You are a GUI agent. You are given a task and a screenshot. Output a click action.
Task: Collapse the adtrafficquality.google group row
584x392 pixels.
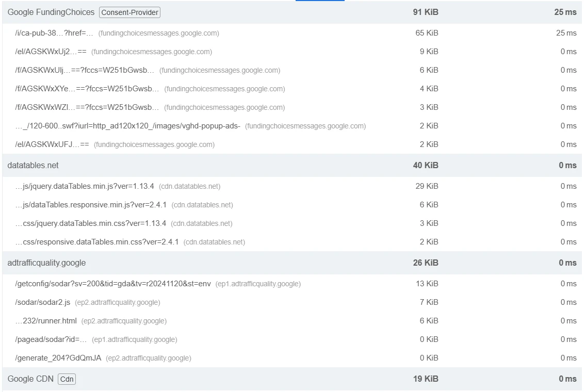pyautogui.click(x=46, y=263)
